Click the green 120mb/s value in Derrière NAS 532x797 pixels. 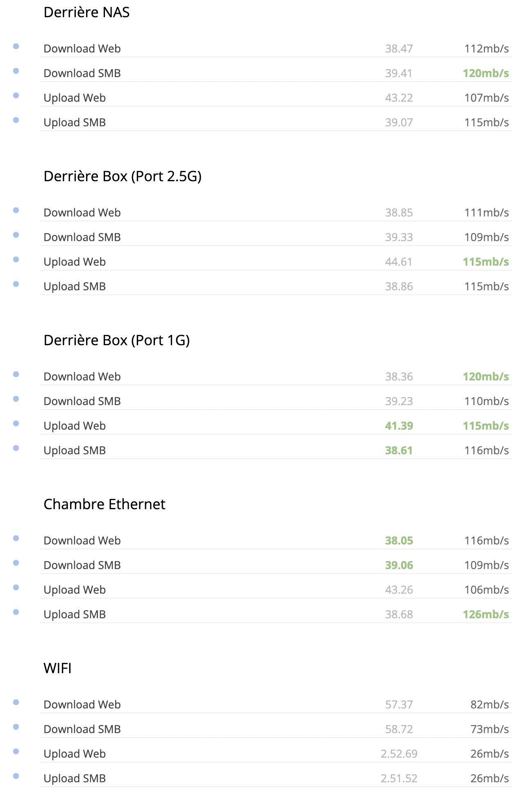click(486, 73)
